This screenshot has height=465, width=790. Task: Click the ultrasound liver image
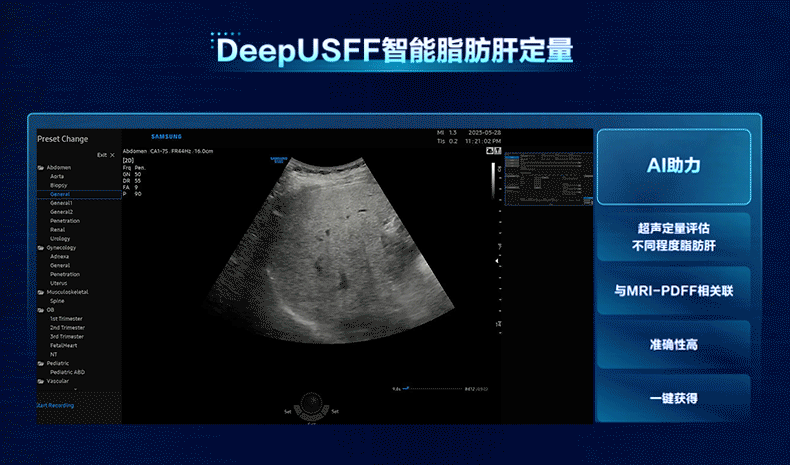click(x=330, y=250)
